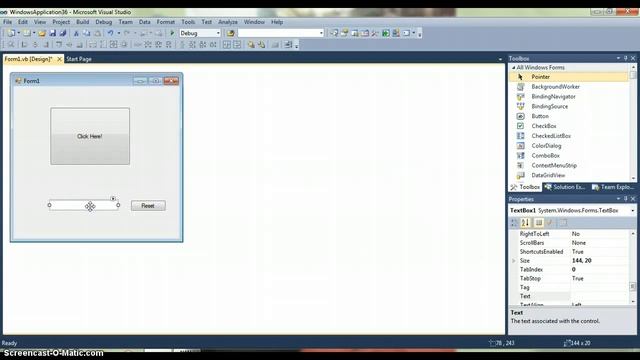Click the Properties grid vertical scrollbar
This screenshot has height=360, width=640.
(x=633, y=267)
